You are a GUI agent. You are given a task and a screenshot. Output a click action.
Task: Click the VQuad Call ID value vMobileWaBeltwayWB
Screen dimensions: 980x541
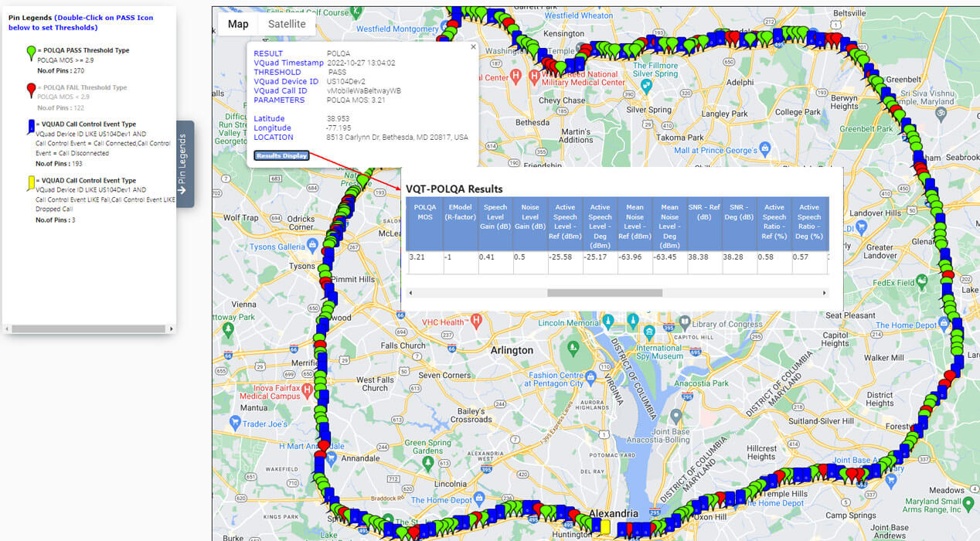[364, 90]
